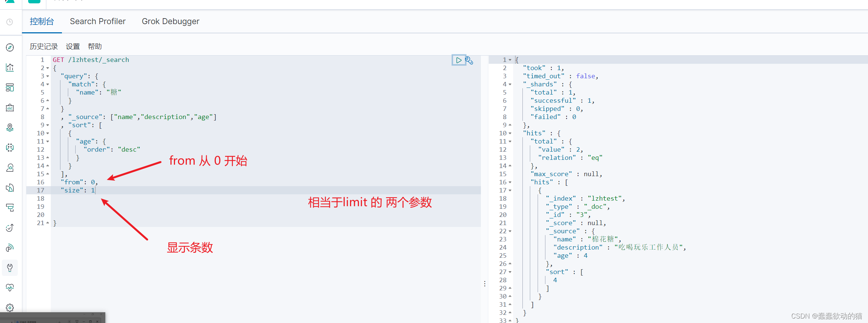This screenshot has height=323, width=868.
Task: Collapse "age" fold arrow at editor line 11
Action: pyautogui.click(x=47, y=142)
